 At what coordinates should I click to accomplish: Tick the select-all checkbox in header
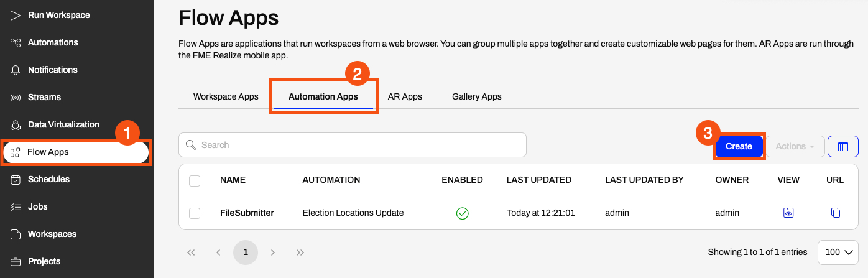click(x=195, y=180)
